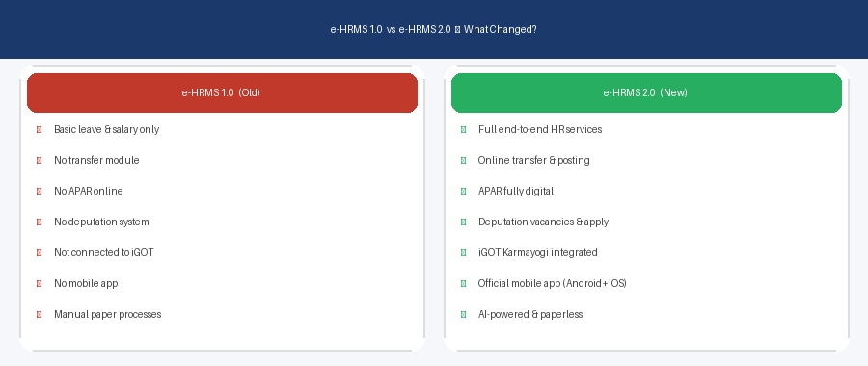Select the text 'Full end-to-end HR services'

coord(540,129)
